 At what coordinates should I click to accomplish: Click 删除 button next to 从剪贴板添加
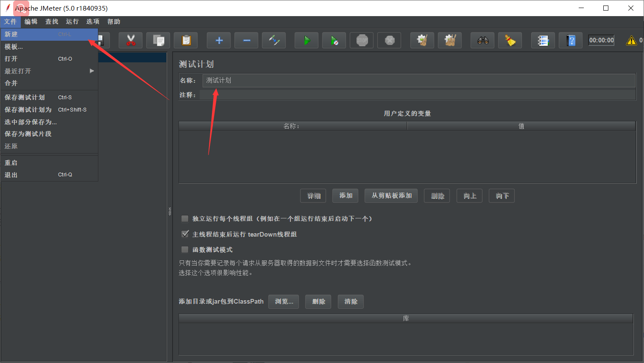(x=437, y=196)
